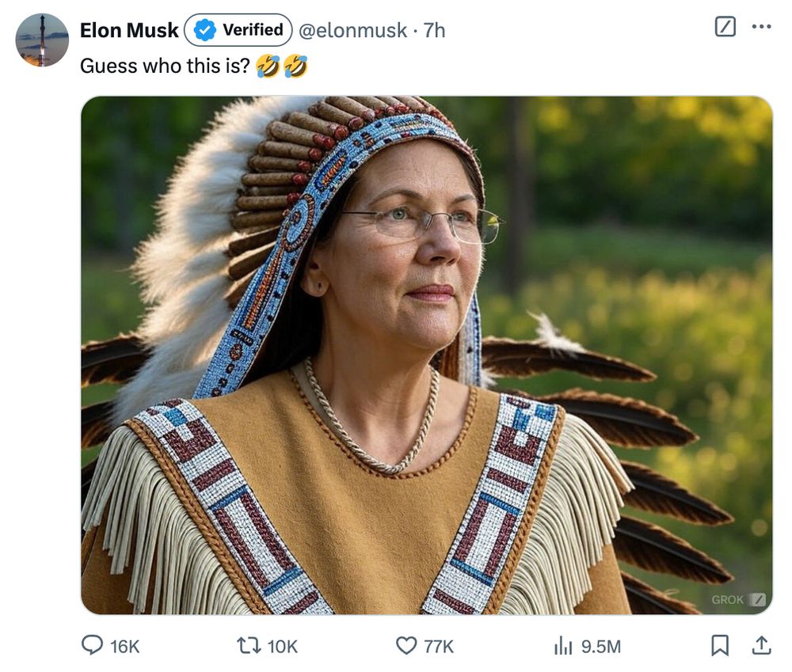Click the 10K reposts count
The width and height of the screenshot is (792, 672).
[x=283, y=646]
